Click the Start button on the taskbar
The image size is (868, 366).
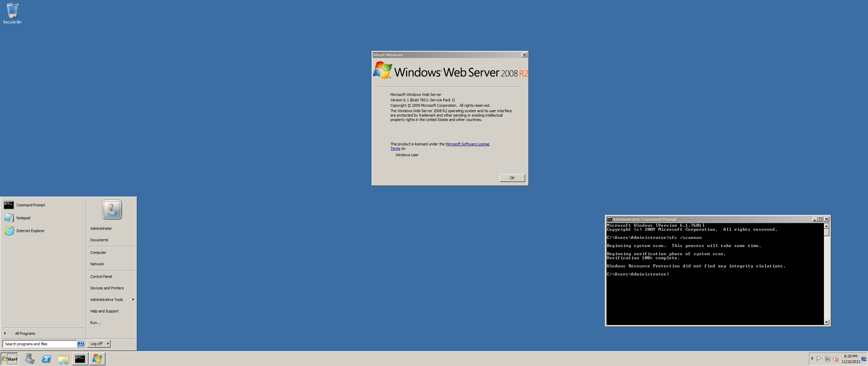pyautogui.click(x=9, y=359)
